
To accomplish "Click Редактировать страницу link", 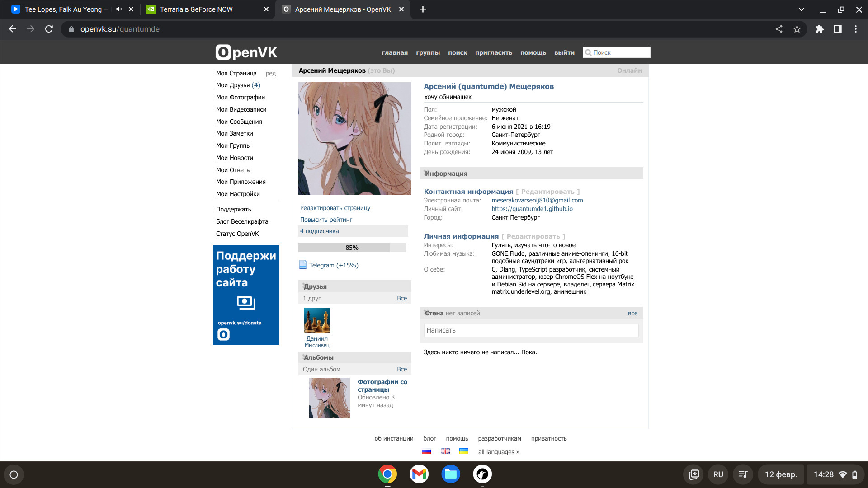I will pos(335,208).
